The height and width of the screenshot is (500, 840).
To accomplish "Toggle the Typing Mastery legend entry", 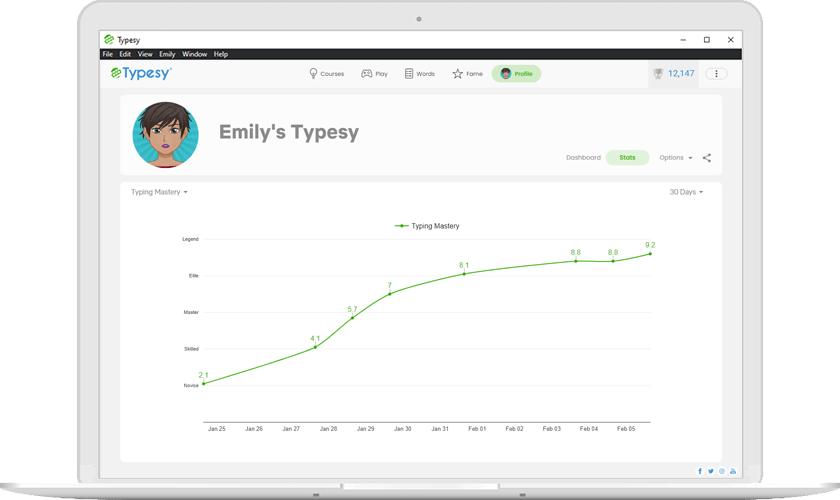I will coord(427,226).
